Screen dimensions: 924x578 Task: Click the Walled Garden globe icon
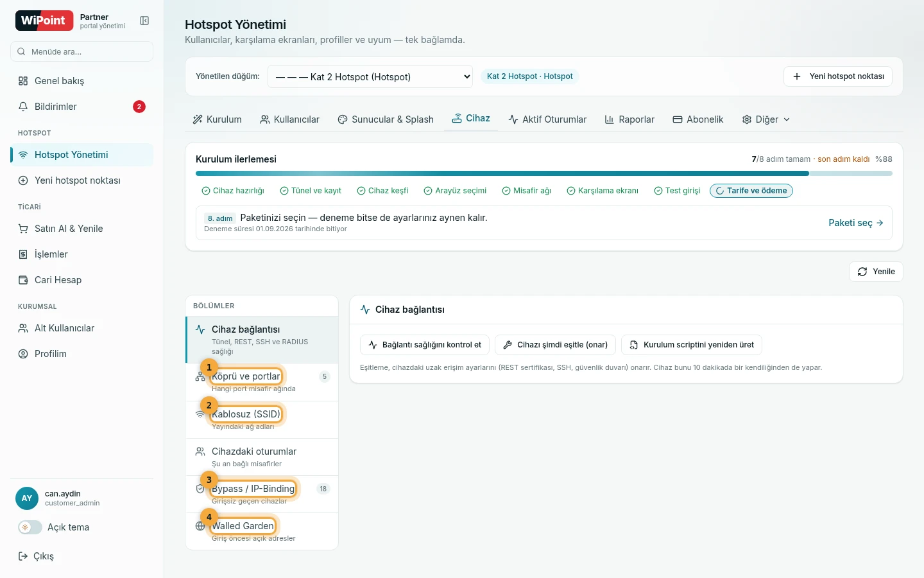200,526
